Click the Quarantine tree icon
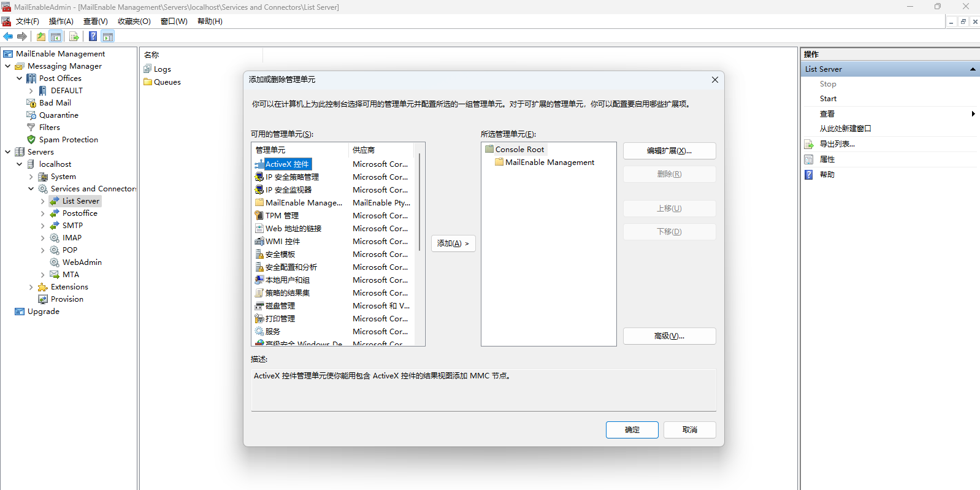980x490 pixels. pyautogui.click(x=31, y=115)
